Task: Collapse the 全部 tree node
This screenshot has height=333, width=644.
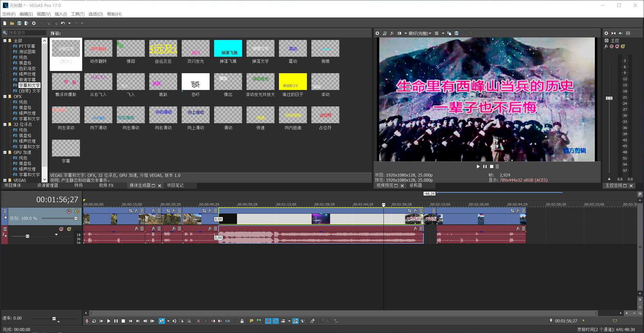Action: 5,41
